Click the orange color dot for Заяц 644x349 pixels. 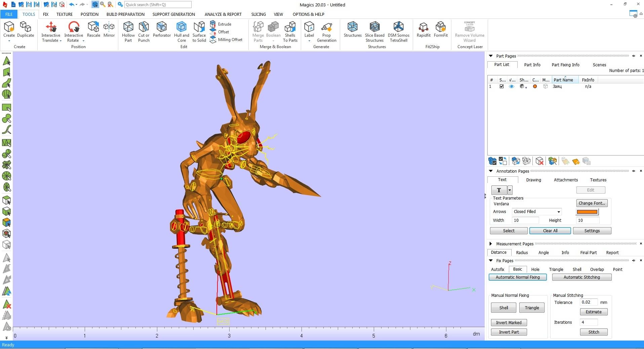click(x=535, y=86)
